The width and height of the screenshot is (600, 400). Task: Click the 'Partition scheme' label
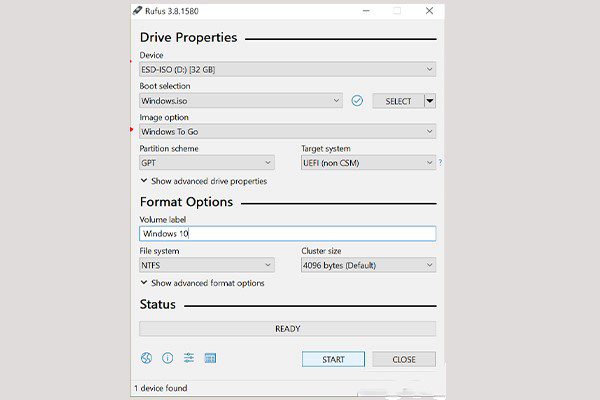tap(169, 148)
